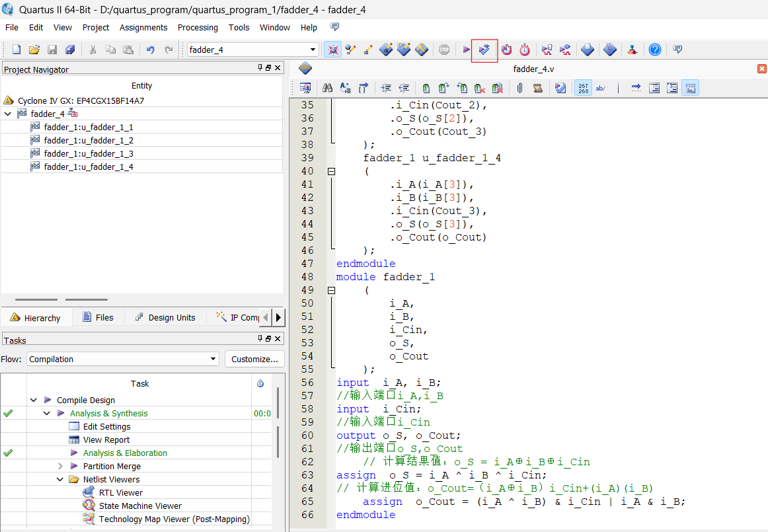Click the Find binoculars icon
The height and width of the screenshot is (532, 768).
[x=328, y=88]
